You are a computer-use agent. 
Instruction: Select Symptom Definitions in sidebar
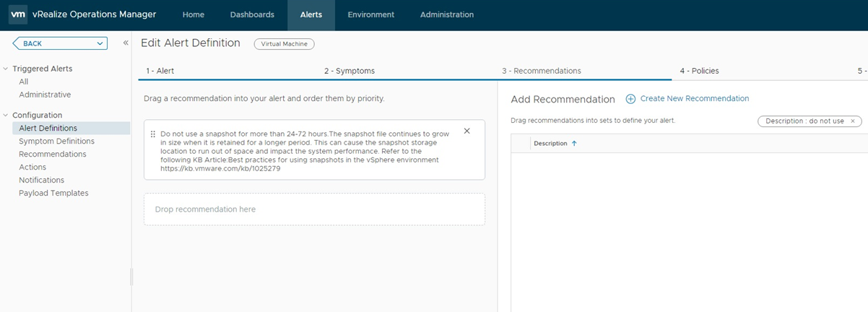(56, 142)
